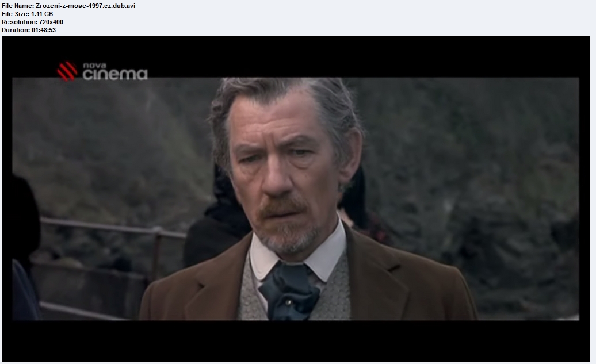Click the metal railing on the left
This screenshot has width=596, height=364.
tap(115, 227)
